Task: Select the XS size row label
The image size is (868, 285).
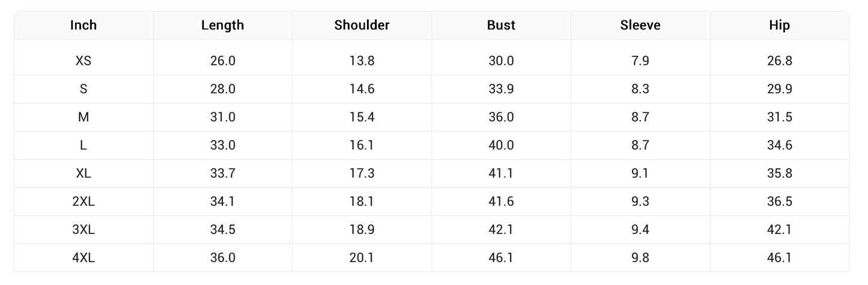Action: [83, 61]
